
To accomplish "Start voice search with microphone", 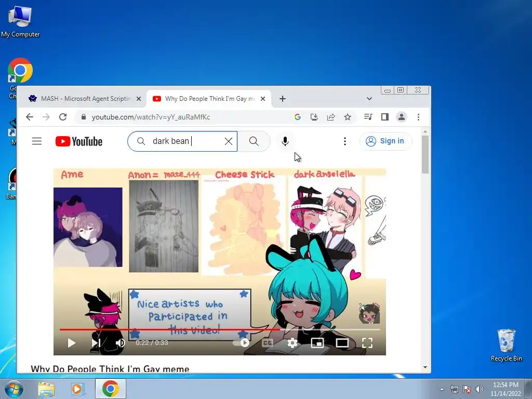I will (x=285, y=141).
